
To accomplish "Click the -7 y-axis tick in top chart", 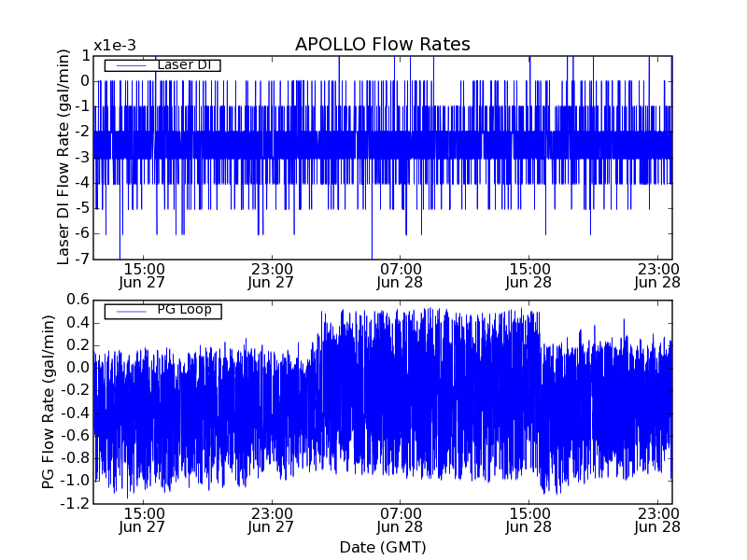I will [82, 259].
